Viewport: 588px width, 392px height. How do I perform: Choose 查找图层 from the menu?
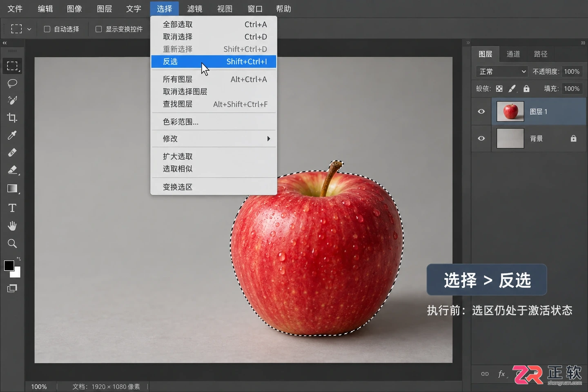tap(214, 104)
